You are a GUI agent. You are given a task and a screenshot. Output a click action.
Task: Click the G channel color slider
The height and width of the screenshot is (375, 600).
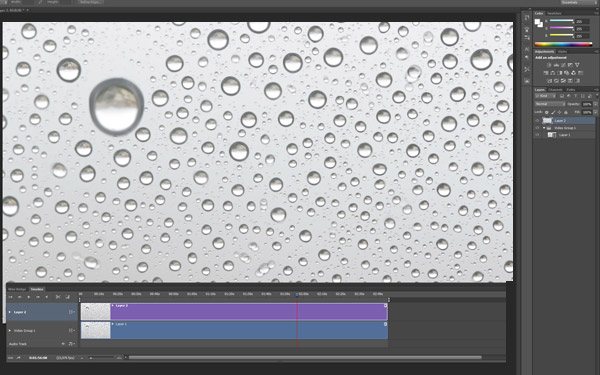561,28
